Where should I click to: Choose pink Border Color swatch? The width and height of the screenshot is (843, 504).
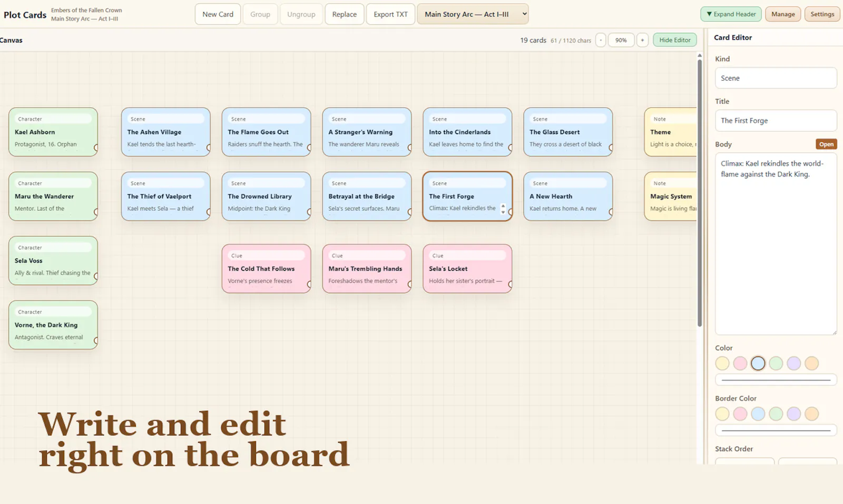tap(740, 414)
